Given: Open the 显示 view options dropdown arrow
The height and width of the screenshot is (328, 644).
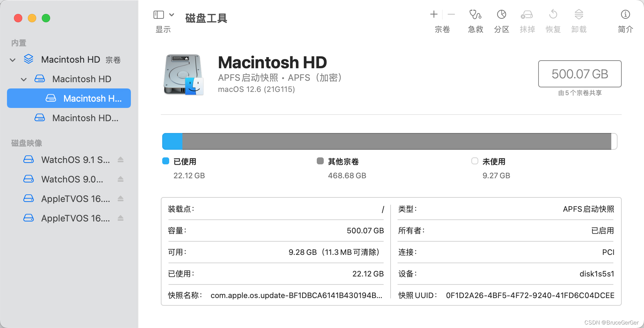Looking at the screenshot, I should coord(172,15).
